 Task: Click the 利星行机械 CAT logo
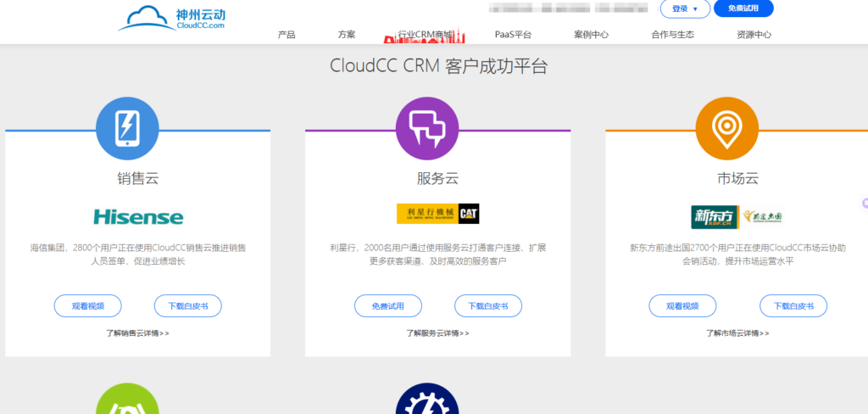coord(438,214)
